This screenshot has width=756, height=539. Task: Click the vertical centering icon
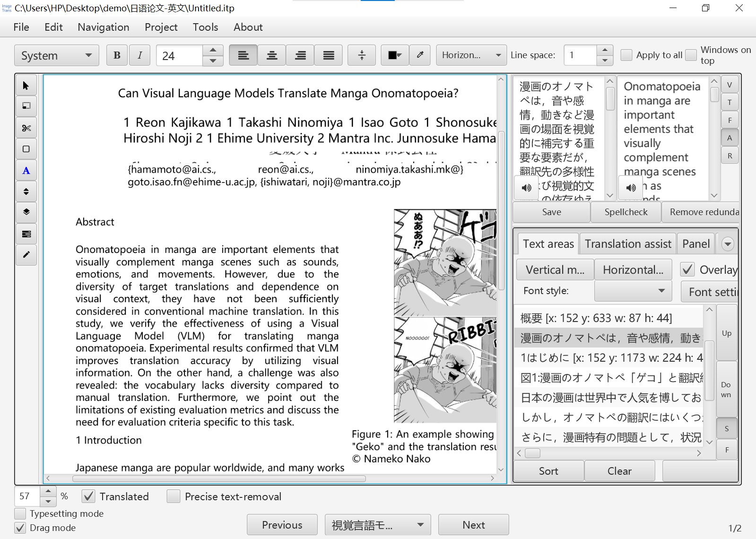(361, 55)
